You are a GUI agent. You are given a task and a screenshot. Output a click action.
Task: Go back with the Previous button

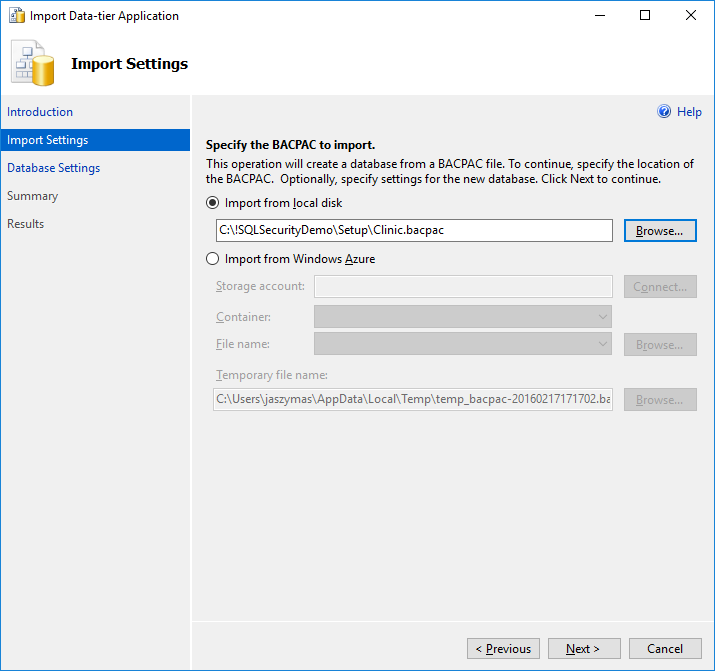(503, 649)
